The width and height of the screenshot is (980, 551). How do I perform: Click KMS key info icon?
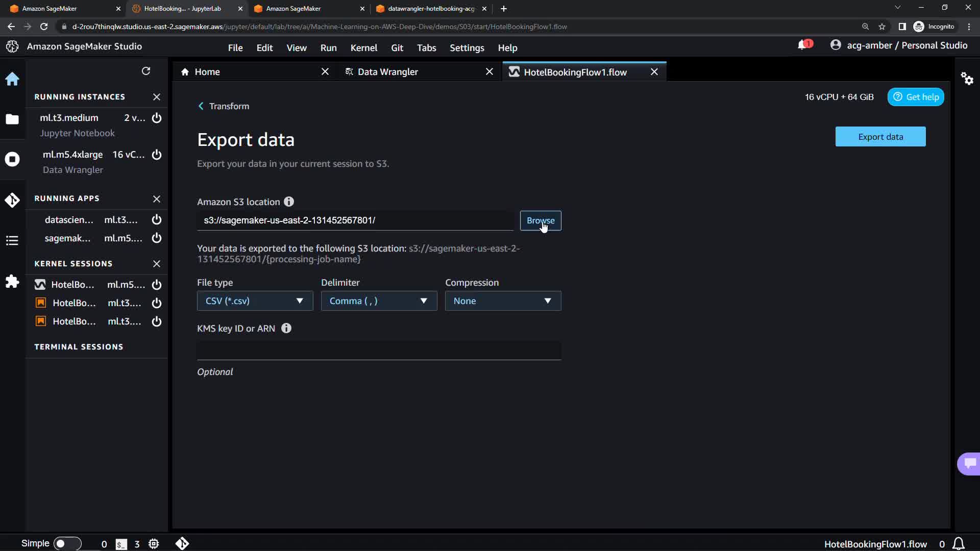click(286, 328)
